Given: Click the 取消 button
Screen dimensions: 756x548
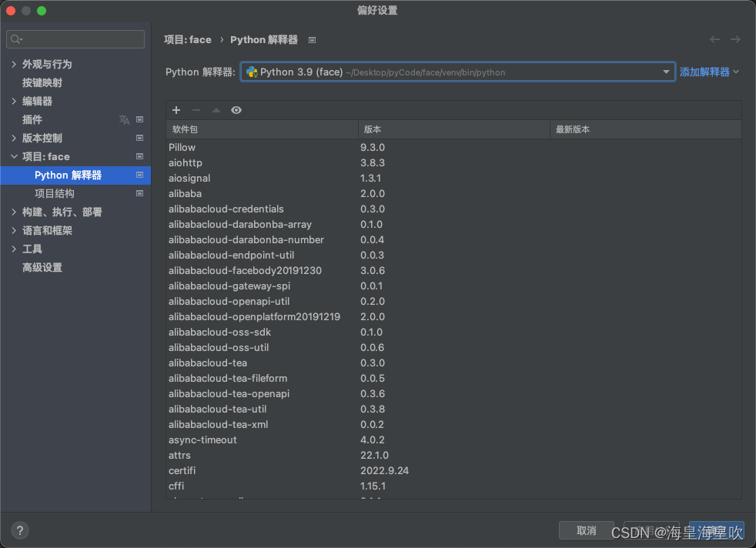Looking at the screenshot, I should pos(585,530).
